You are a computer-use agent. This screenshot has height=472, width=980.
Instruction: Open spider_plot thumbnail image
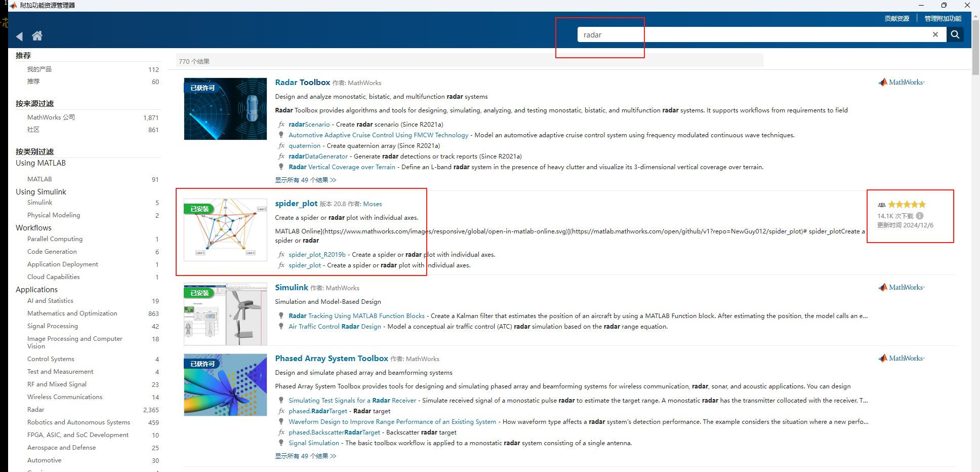(225, 230)
